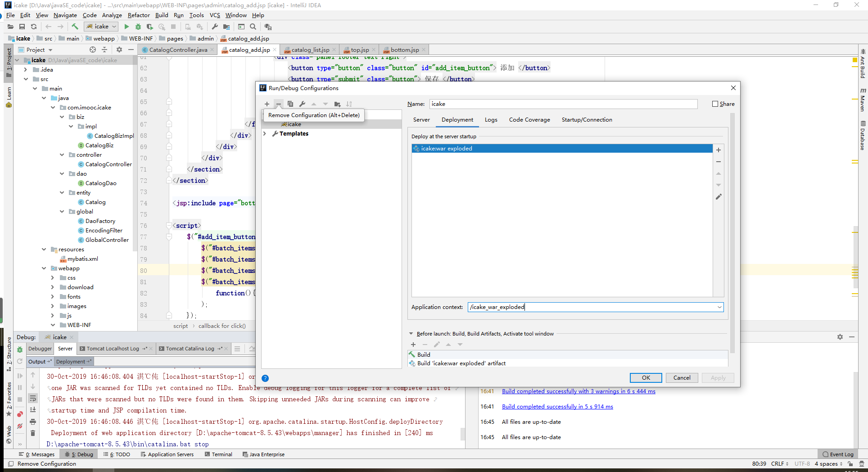Click the Apply button
868x472 pixels.
pos(718,378)
